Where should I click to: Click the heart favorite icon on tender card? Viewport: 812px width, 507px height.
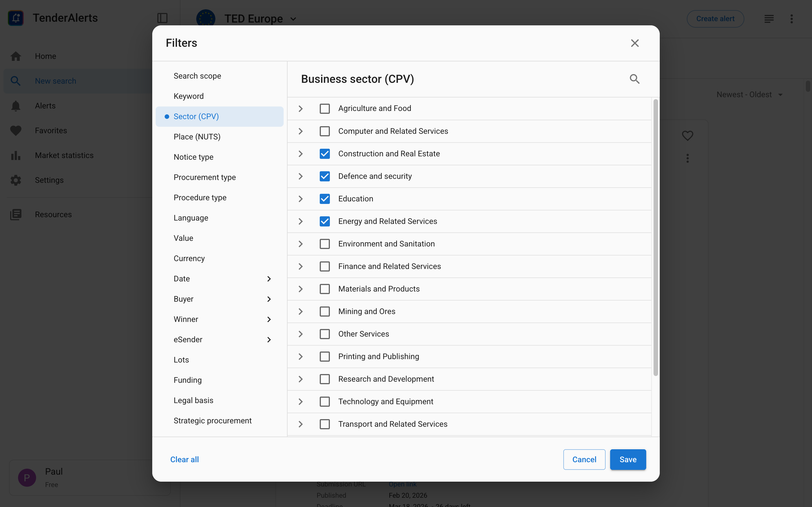point(687,135)
